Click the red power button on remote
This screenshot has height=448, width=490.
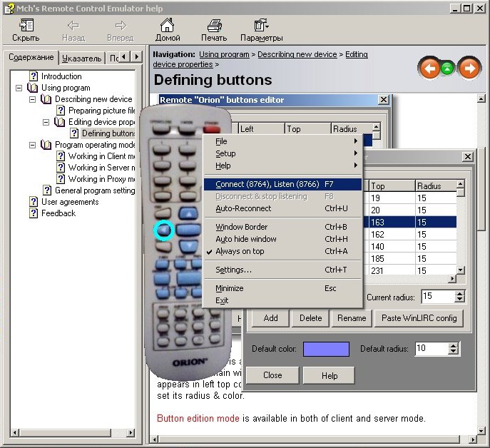pos(211,129)
